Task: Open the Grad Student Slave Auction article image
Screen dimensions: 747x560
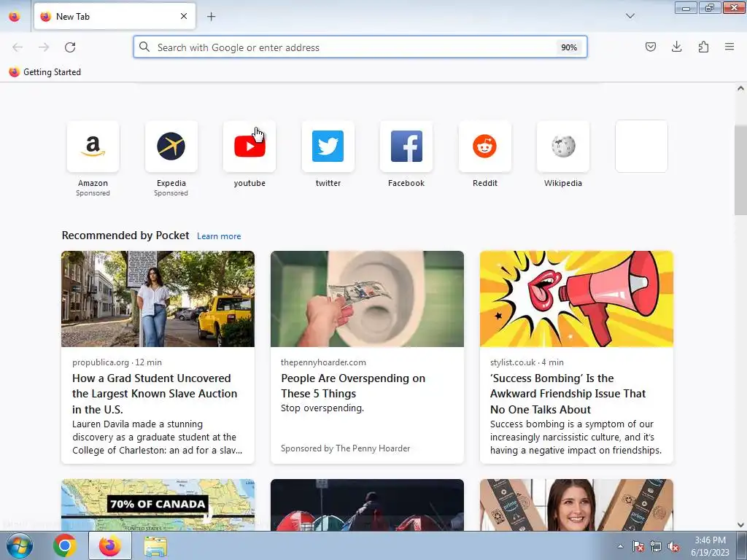Action: 158,299
